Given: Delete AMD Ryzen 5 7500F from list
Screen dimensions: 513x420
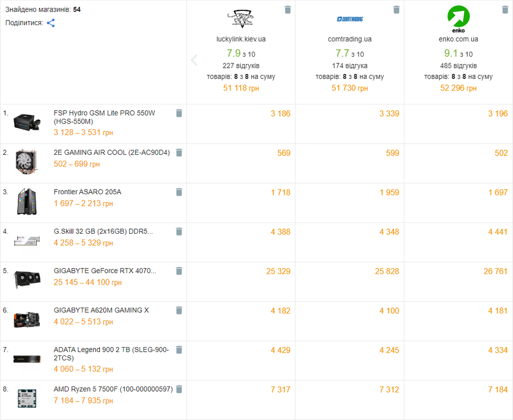Looking at the screenshot, I should [179, 389].
